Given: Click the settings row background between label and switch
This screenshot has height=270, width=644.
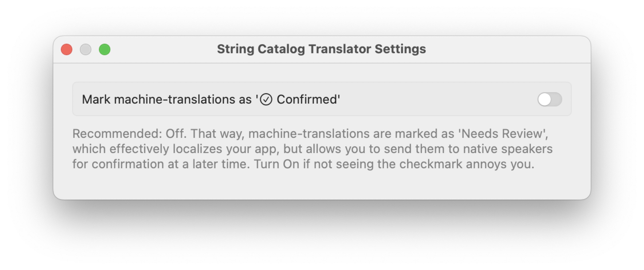Looking at the screenshot, I should [438, 99].
